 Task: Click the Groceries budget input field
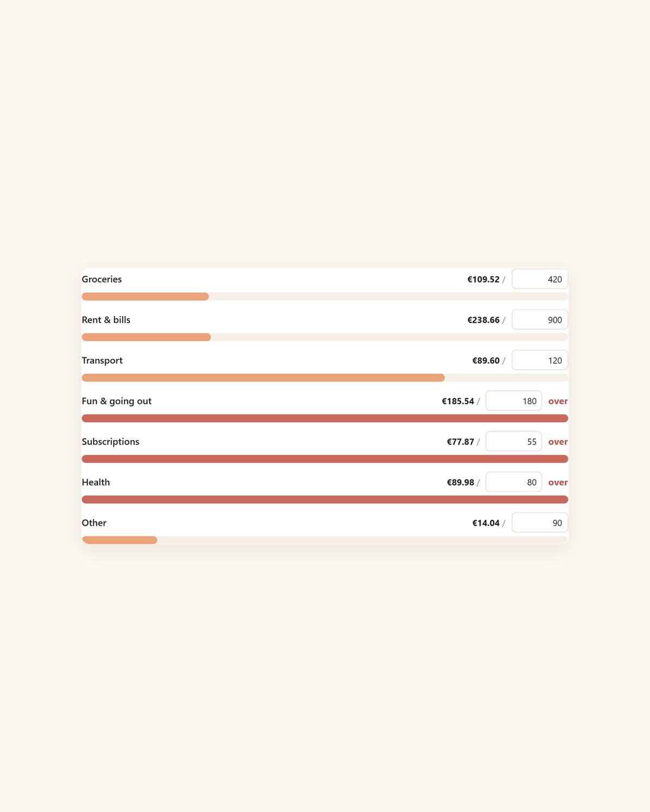click(x=540, y=279)
